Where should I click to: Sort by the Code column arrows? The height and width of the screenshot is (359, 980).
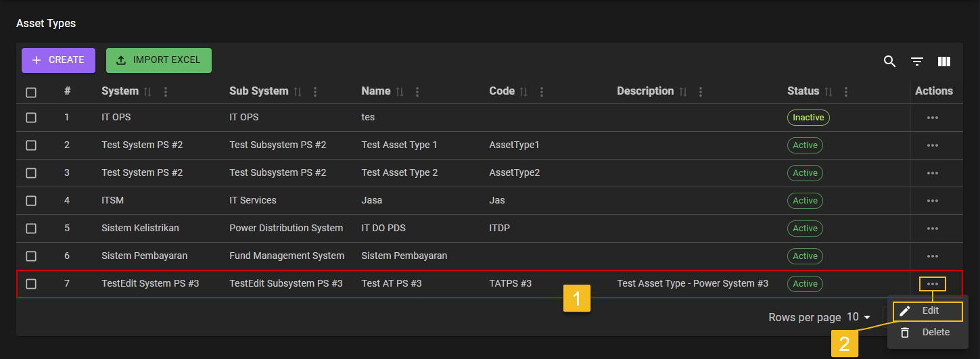(523, 91)
